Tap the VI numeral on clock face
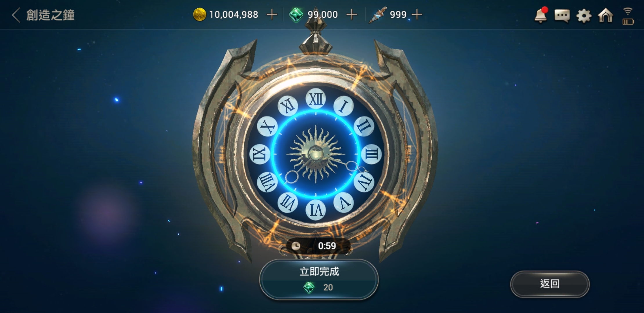 point(316,210)
